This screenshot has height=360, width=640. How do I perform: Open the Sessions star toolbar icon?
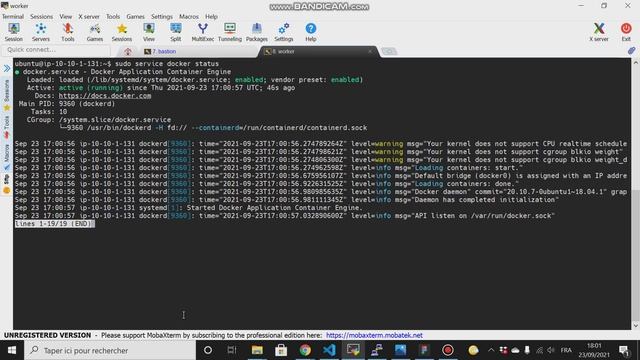(122, 32)
